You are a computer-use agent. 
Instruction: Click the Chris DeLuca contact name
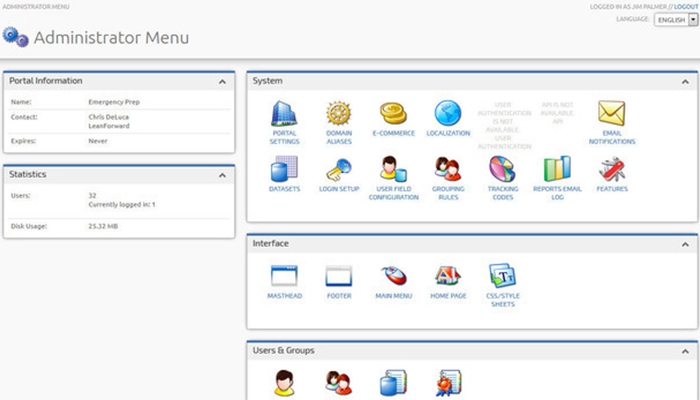(108, 117)
